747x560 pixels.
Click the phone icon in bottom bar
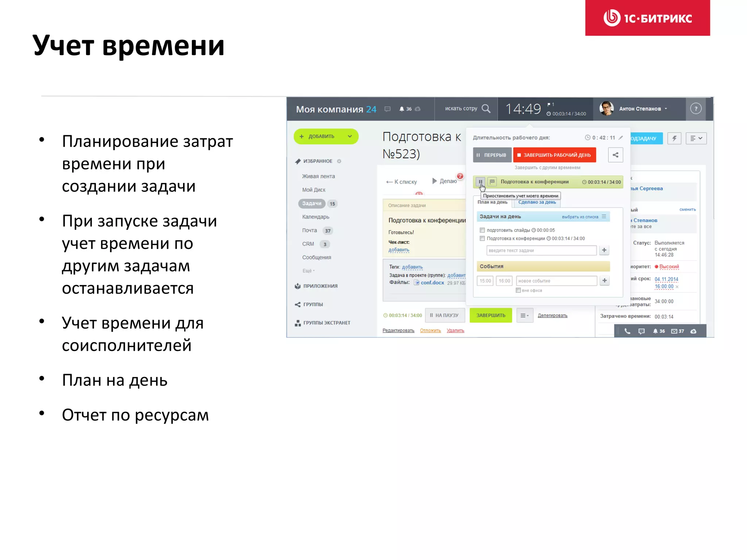tap(627, 331)
